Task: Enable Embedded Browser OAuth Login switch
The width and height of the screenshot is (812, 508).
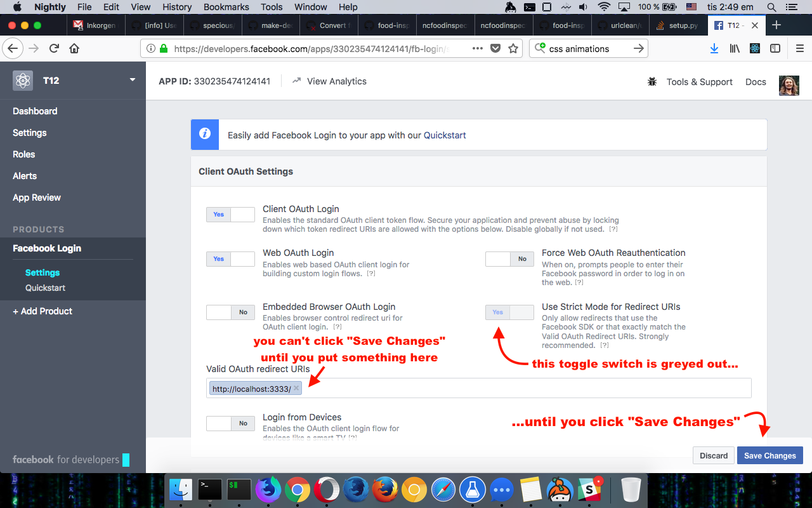Action: (230, 312)
